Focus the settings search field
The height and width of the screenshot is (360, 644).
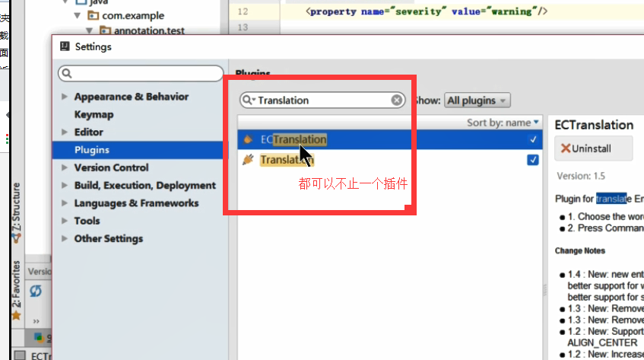pos(141,74)
